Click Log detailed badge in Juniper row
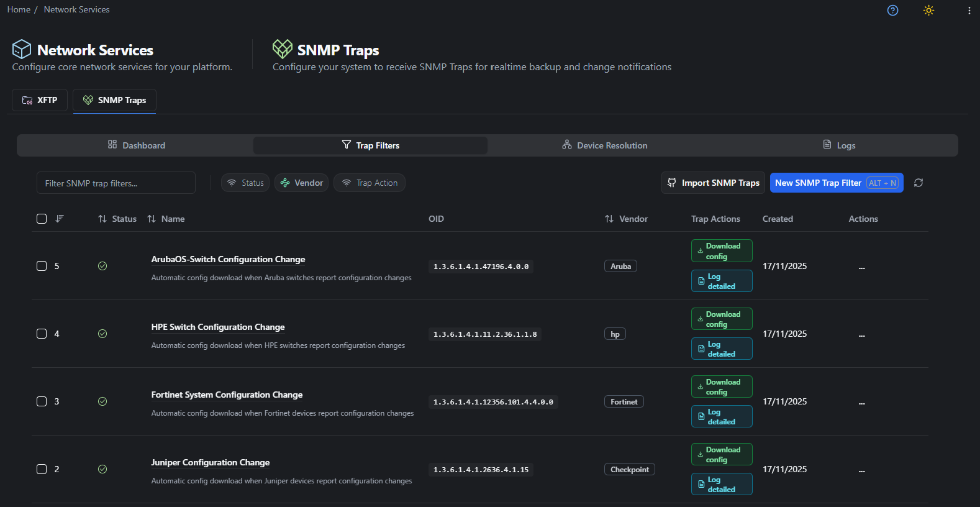This screenshot has width=980, height=507. point(722,484)
